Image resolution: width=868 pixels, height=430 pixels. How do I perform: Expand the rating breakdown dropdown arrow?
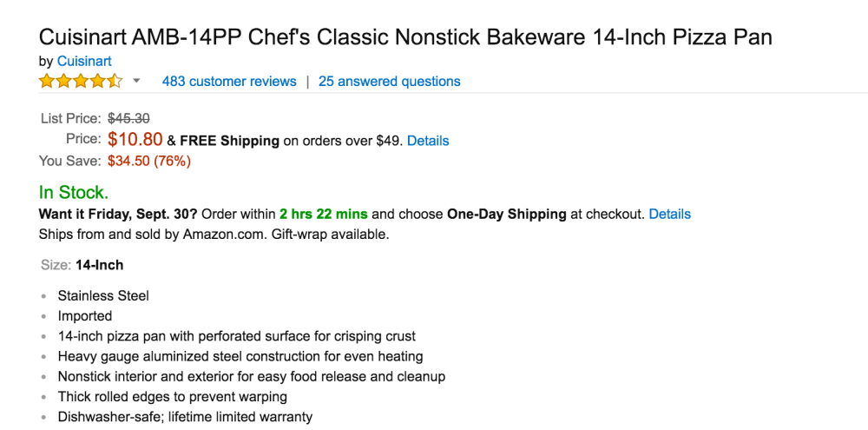pyautogui.click(x=136, y=82)
